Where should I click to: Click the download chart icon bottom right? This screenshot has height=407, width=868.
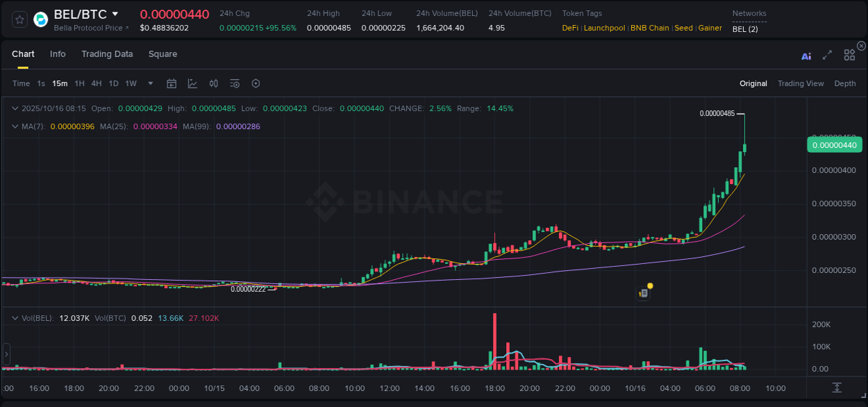pyautogui.click(x=837, y=389)
